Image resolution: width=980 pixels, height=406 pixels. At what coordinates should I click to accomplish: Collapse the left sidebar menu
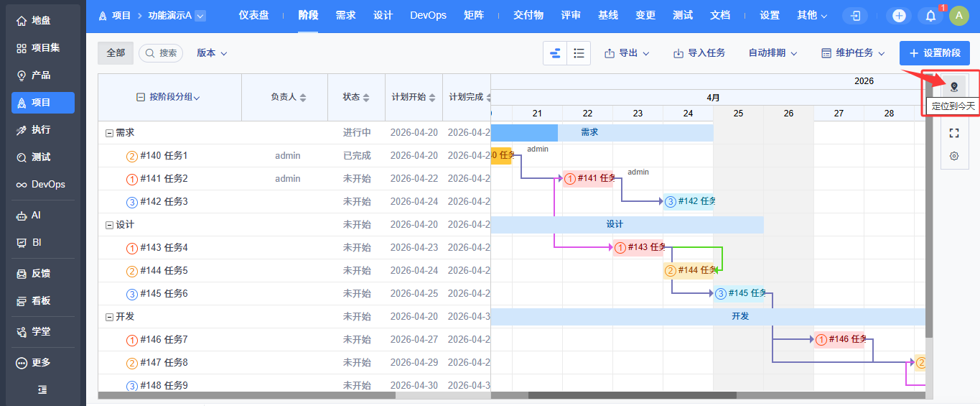(x=42, y=389)
